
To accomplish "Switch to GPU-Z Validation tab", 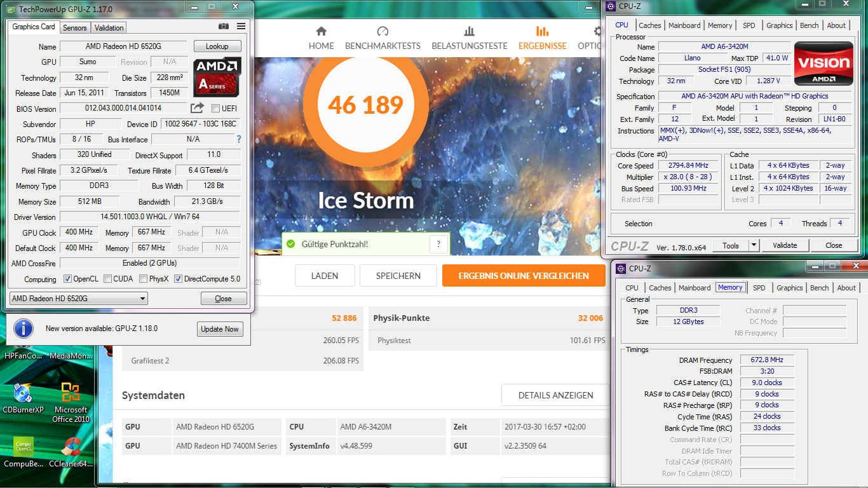I will click(109, 28).
